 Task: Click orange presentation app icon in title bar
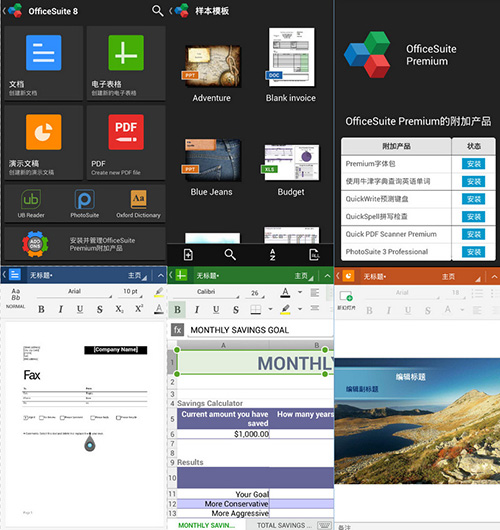(348, 276)
